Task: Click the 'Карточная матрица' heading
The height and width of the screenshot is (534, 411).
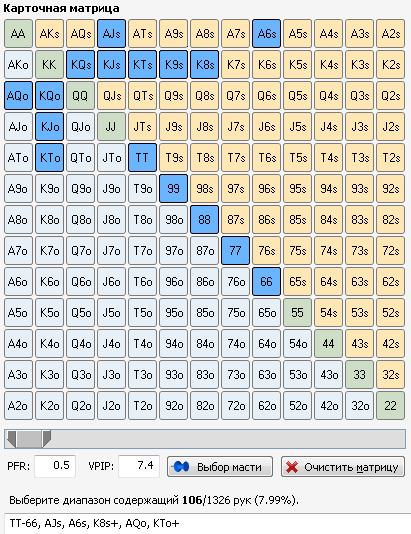Action: pyautogui.click(x=62, y=8)
